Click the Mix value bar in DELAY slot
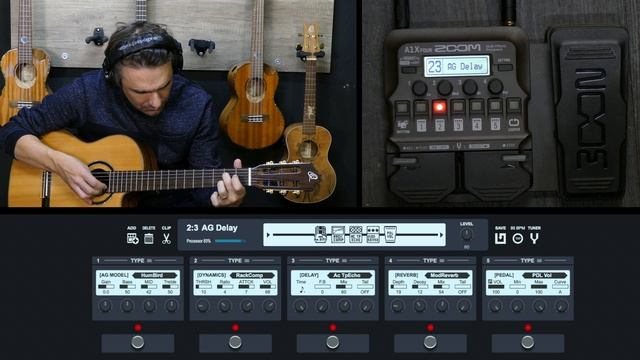The image size is (640, 360). tap(344, 287)
